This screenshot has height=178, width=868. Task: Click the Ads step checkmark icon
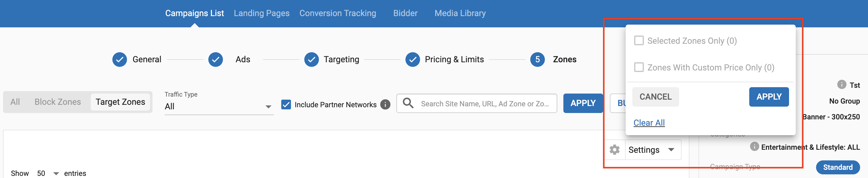pos(216,60)
